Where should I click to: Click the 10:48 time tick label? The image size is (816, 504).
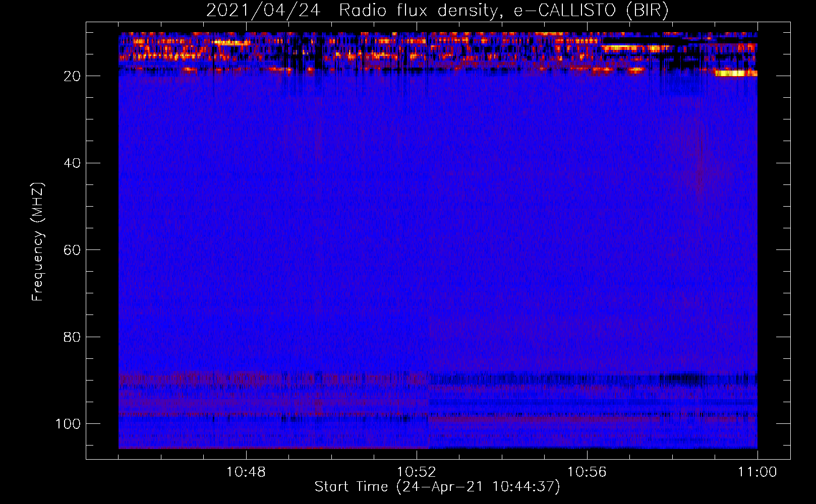click(246, 472)
